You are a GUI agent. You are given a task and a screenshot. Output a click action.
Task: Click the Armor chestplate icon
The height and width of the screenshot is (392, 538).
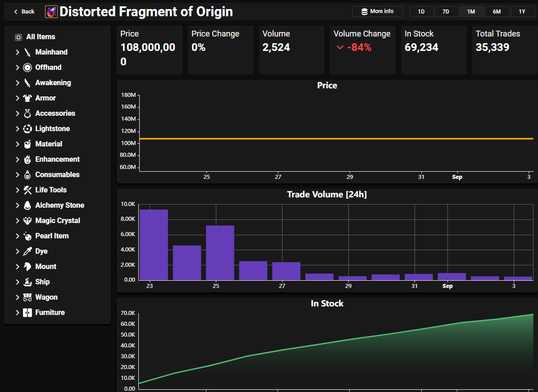(x=27, y=98)
